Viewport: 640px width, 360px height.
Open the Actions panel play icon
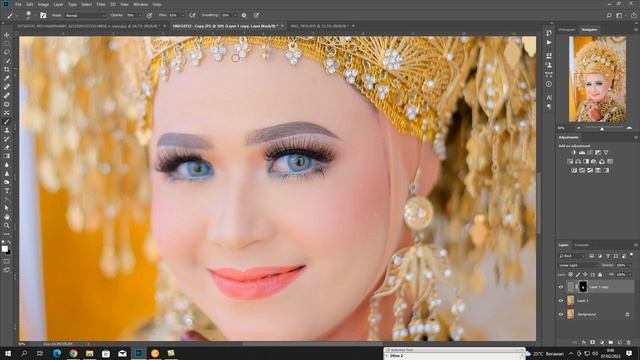[x=549, y=42]
